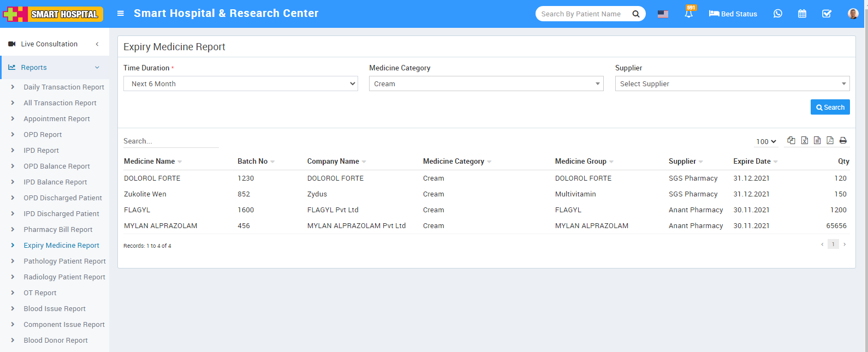Open the Medicine Category dropdown
Screen dimensions: 868x352
(486, 83)
